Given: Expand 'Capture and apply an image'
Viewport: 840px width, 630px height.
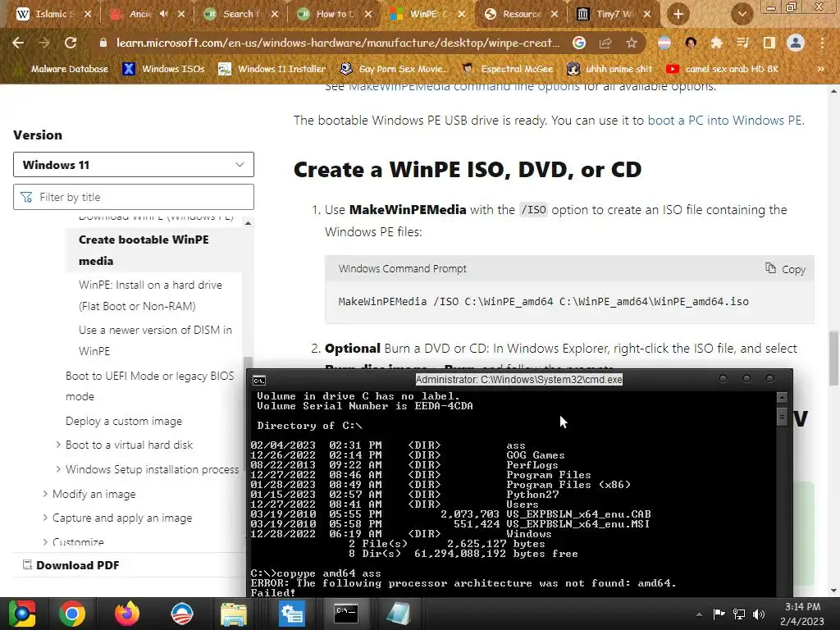Looking at the screenshot, I should pyautogui.click(x=46, y=518).
